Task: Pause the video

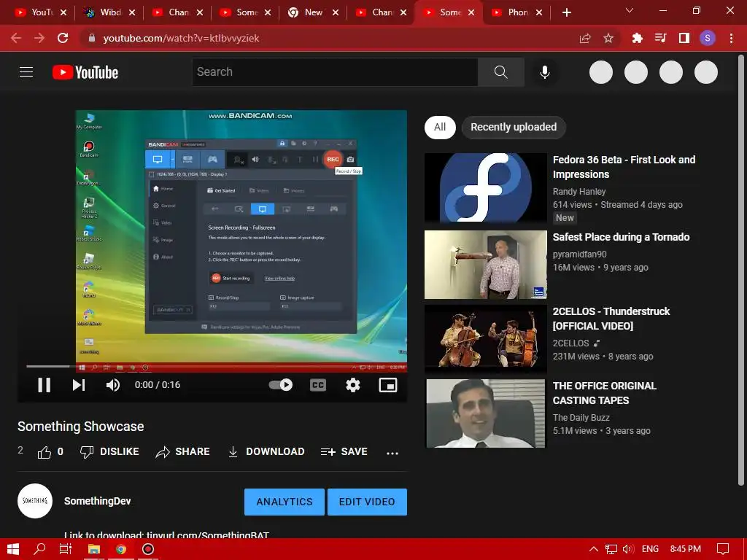Action: (44, 385)
